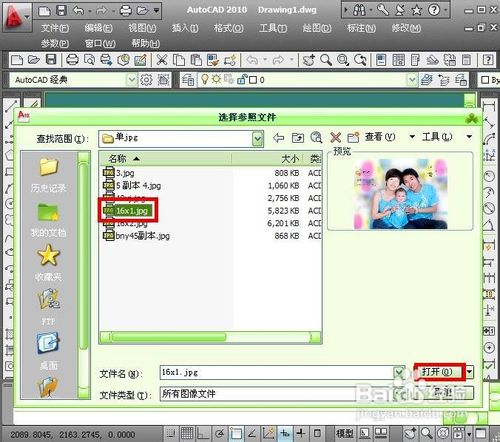Toggle Object Snap in status bar
The image size is (500, 442).
coord(236,433)
